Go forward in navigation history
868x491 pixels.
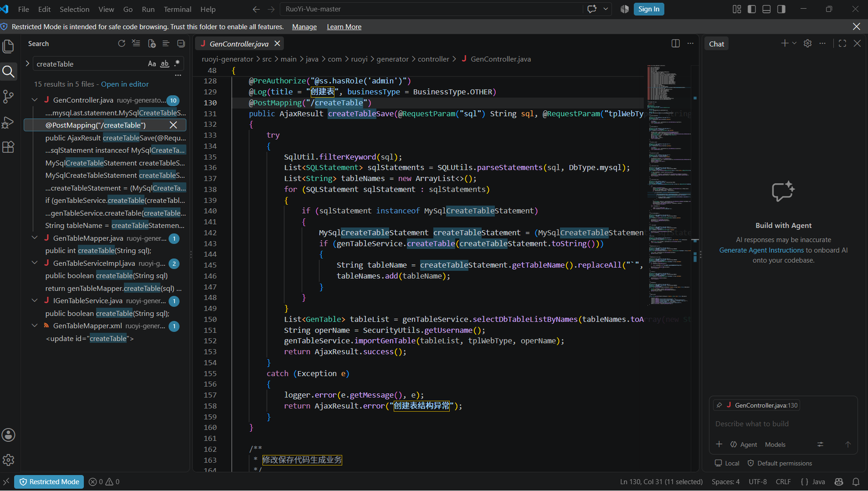click(x=271, y=9)
